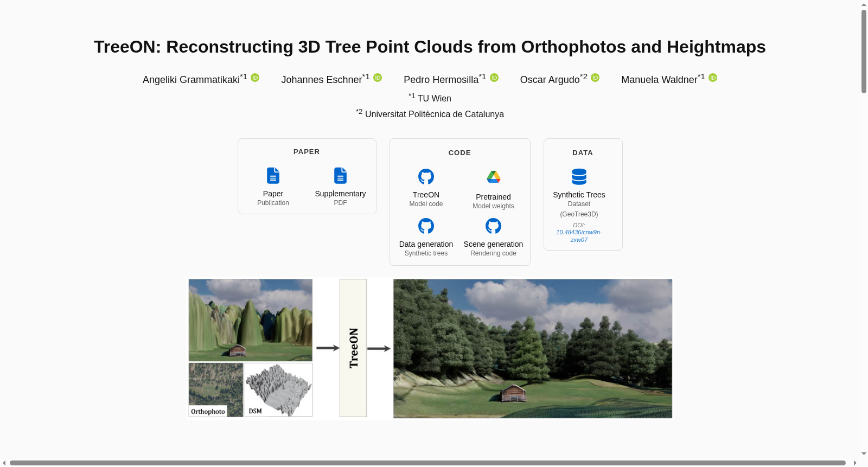The height and width of the screenshot is (467, 868).
Task: Open the TreeON Model code GitHub icon
Action: click(x=426, y=177)
